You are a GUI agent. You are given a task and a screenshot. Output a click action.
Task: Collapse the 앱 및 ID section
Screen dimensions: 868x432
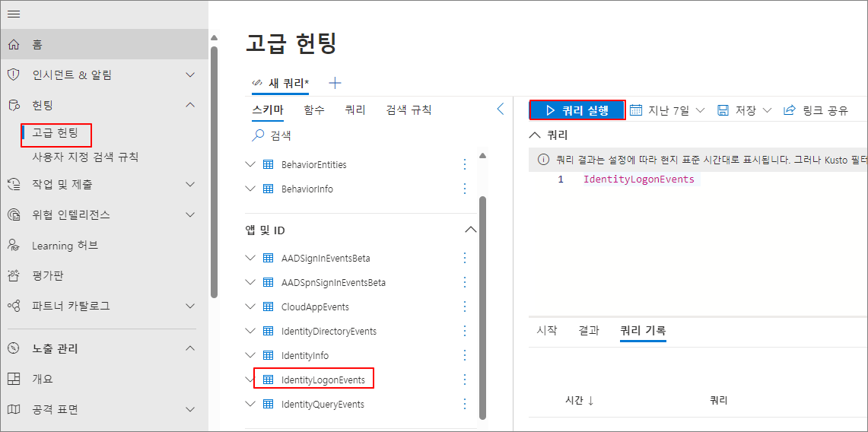[x=471, y=230]
